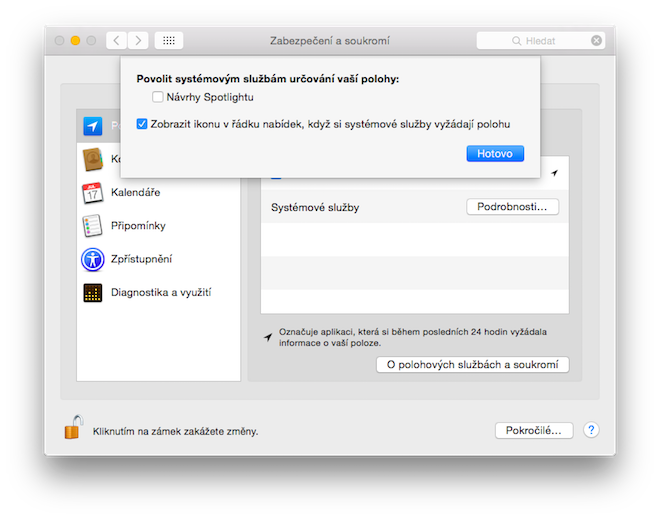Select the Kalendáře label in the sidebar
This screenshot has width=660, height=519.
tap(136, 192)
